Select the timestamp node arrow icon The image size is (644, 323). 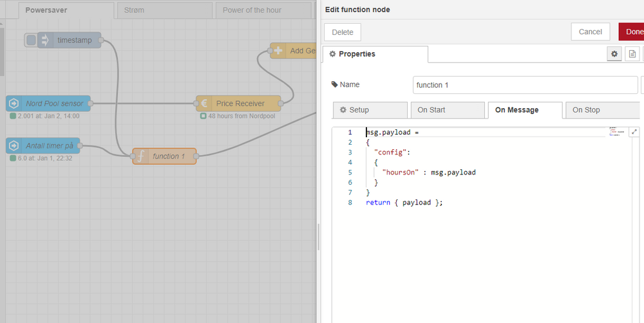point(46,40)
